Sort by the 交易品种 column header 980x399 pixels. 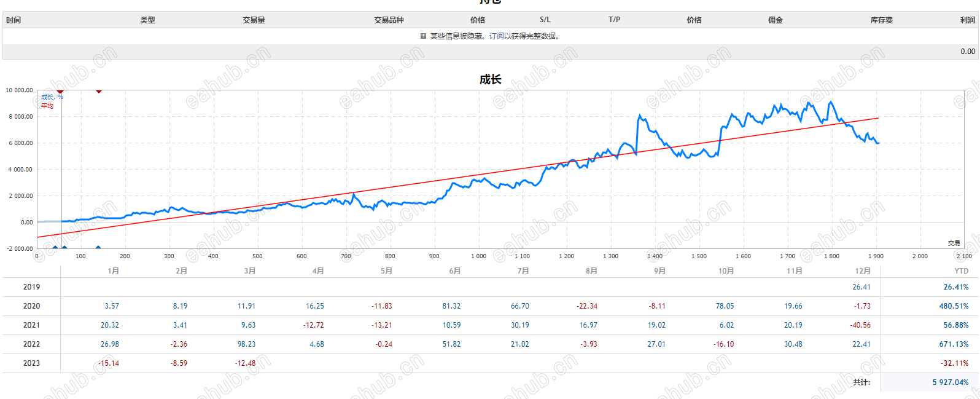coord(389,20)
